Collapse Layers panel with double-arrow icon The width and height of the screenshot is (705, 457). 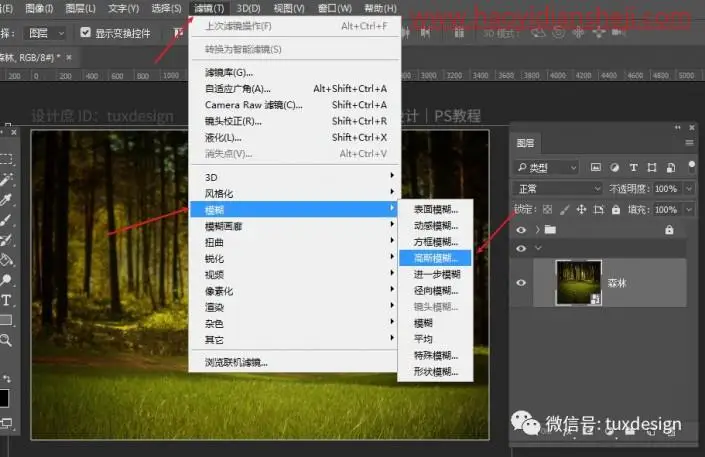tap(678, 128)
